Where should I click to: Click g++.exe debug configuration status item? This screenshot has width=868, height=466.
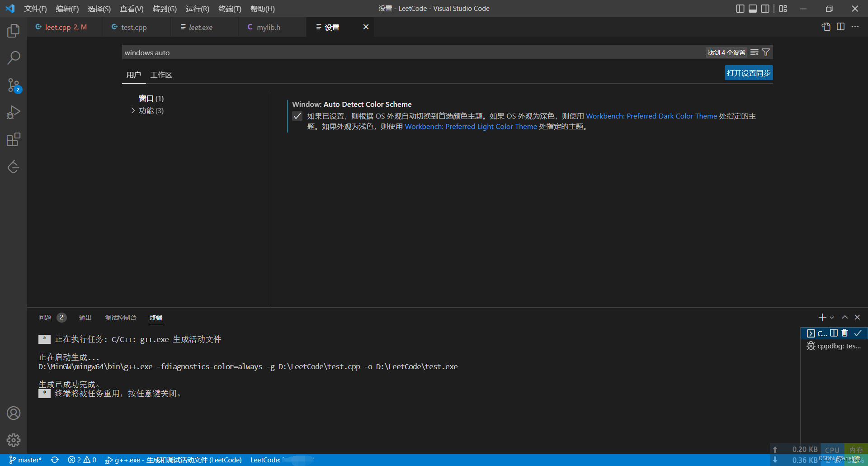(x=173, y=460)
